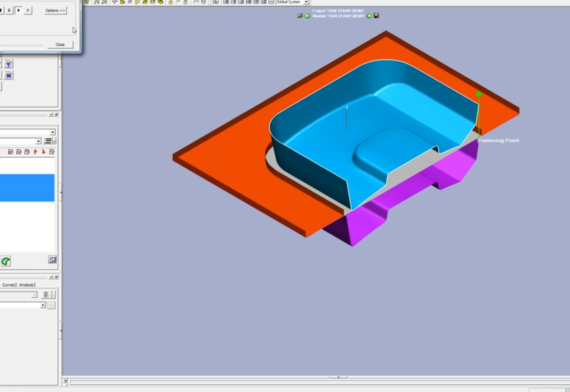Pin the middle list panel
This screenshot has width=570, height=392.
(51, 115)
